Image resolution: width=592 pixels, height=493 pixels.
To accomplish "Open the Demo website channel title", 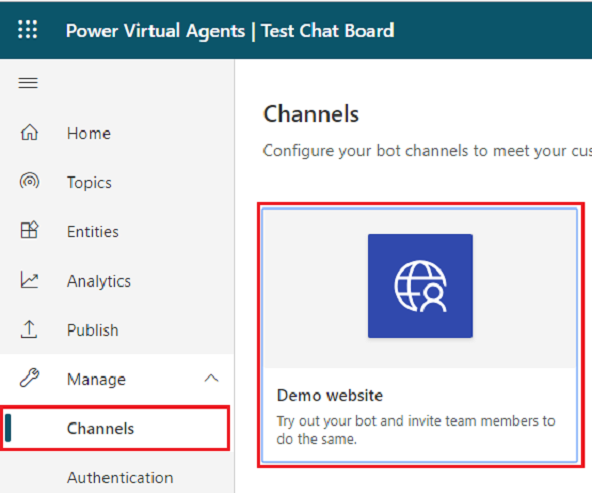I will pos(330,395).
